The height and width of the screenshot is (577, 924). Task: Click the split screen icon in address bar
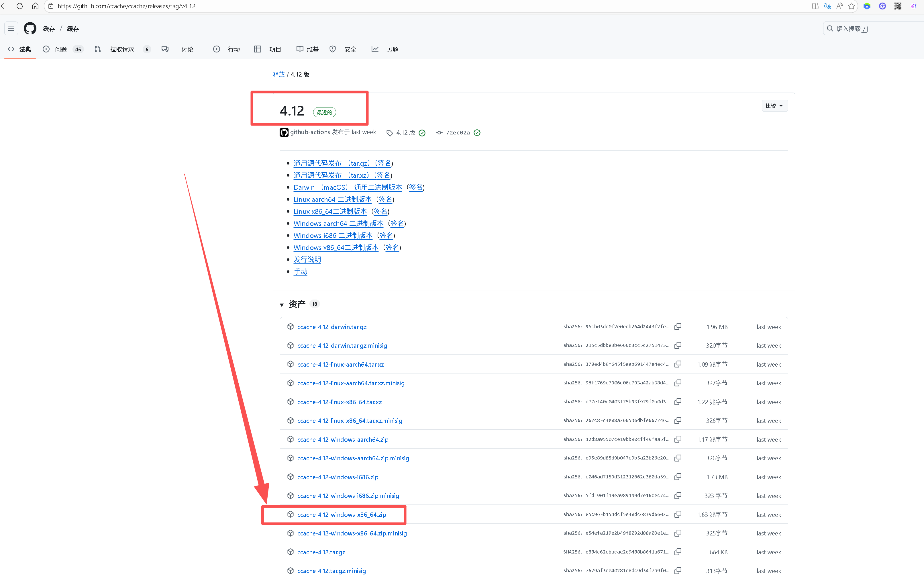click(x=815, y=6)
